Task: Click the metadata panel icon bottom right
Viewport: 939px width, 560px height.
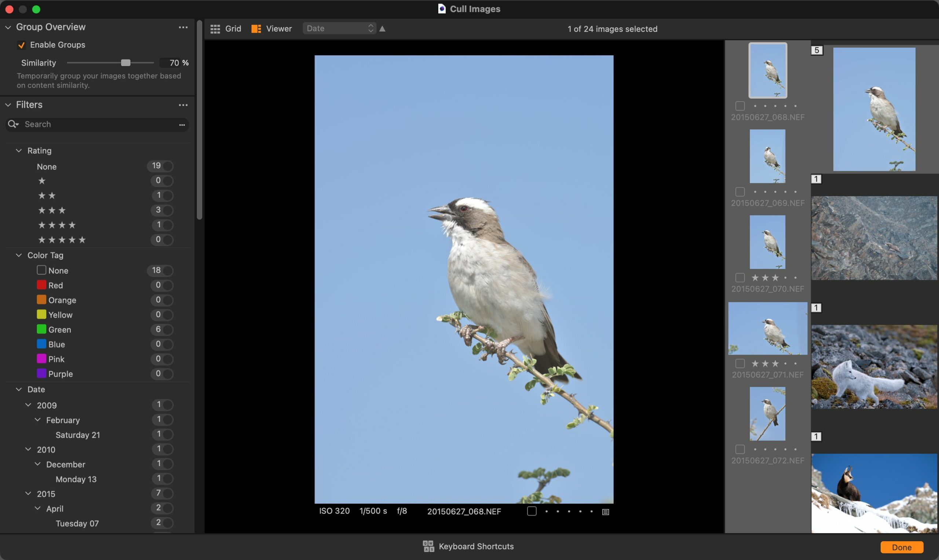Action: tap(605, 511)
